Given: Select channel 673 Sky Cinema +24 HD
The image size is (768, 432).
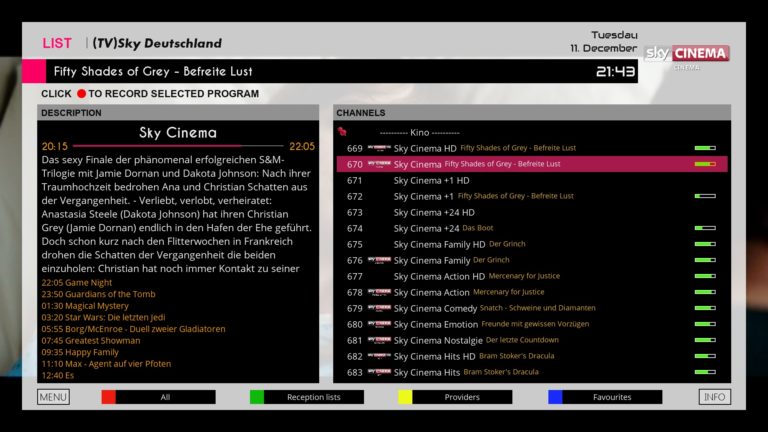Looking at the screenshot, I should [x=532, y=212].
